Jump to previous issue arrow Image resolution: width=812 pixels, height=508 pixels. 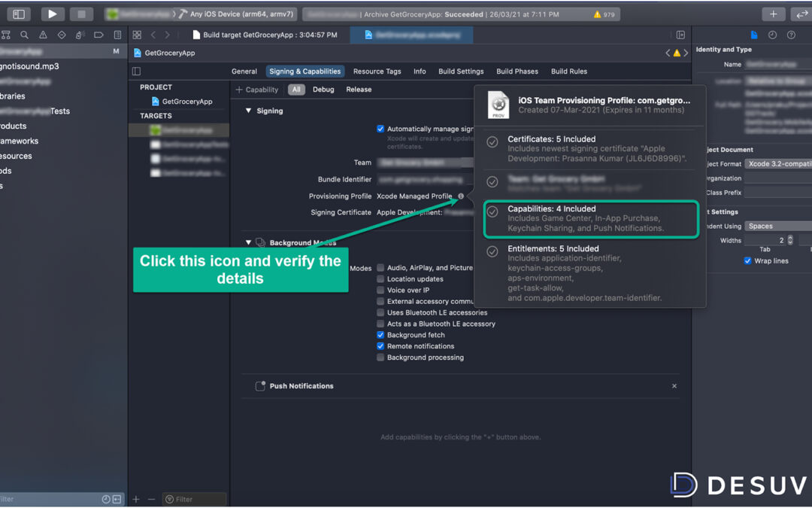(x=668, y=53)
